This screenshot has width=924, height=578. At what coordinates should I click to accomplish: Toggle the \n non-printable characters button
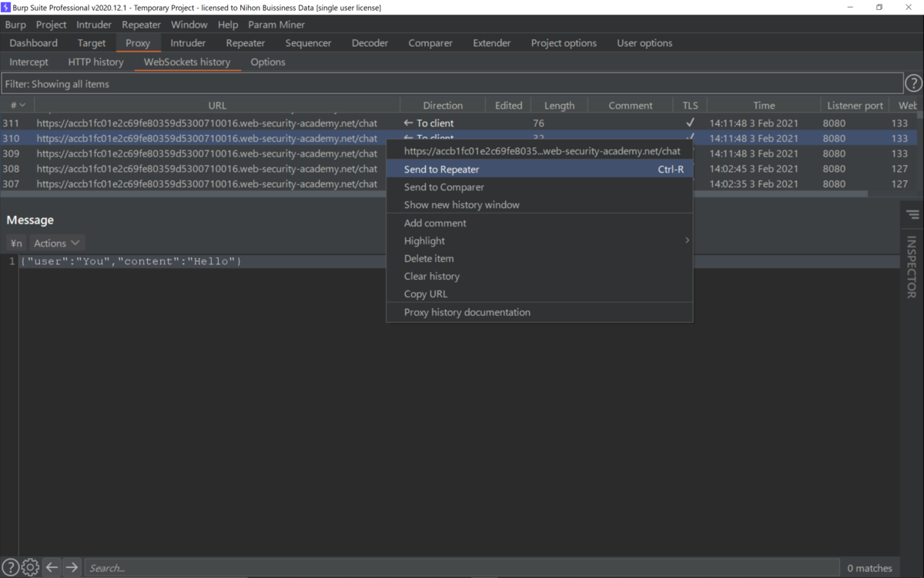[x=16, y=243]
